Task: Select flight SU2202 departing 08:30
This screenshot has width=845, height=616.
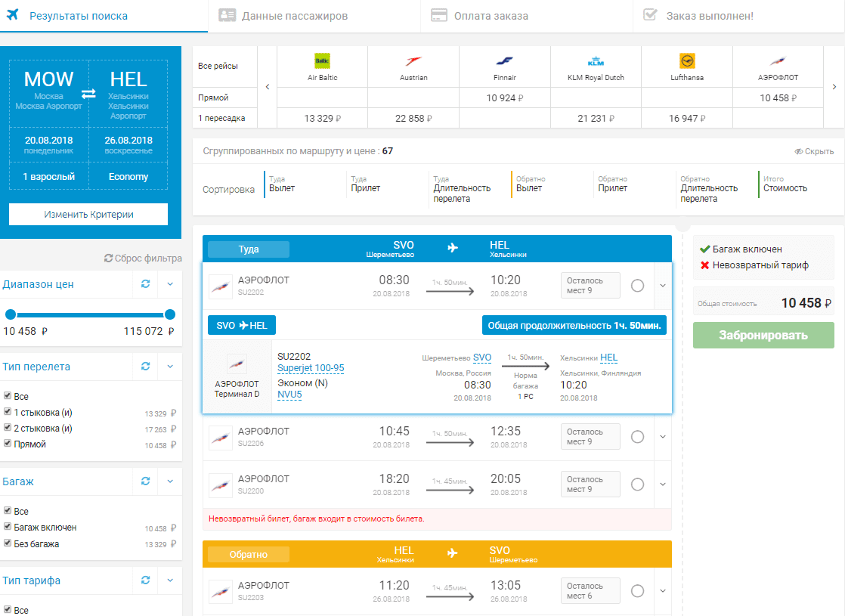Action: [637, 286]
